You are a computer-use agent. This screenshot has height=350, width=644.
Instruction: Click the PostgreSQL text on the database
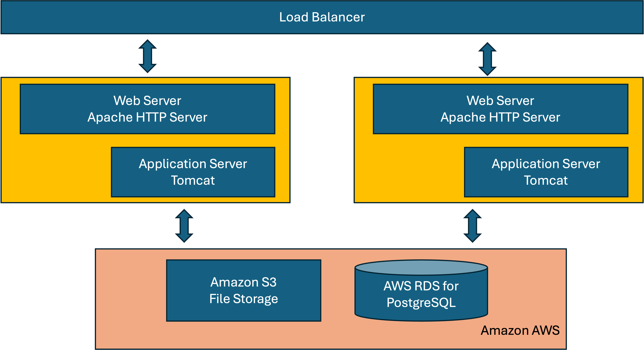[x=421, y=302]
